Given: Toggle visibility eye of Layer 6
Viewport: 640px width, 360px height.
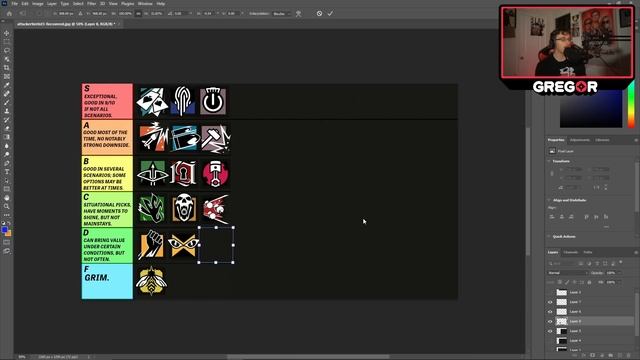Looking at the screenshot, I should (550, 312).
